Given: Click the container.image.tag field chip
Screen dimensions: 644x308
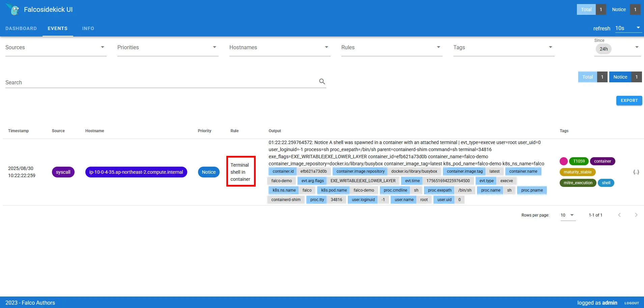Looking at the screenshot, I should click(x=465, y=171).
